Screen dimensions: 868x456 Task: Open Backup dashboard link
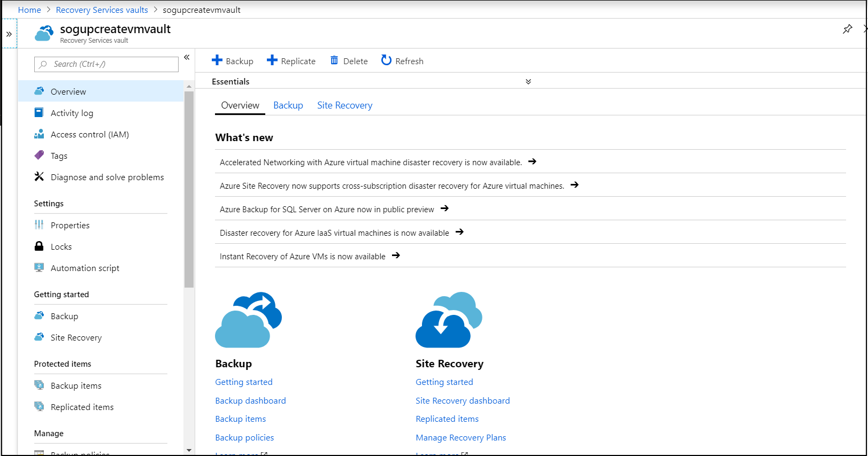click(250, 400)
